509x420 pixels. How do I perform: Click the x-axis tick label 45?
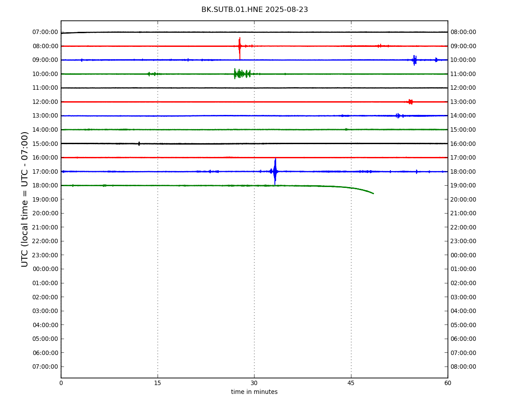(x=351, y=383)
